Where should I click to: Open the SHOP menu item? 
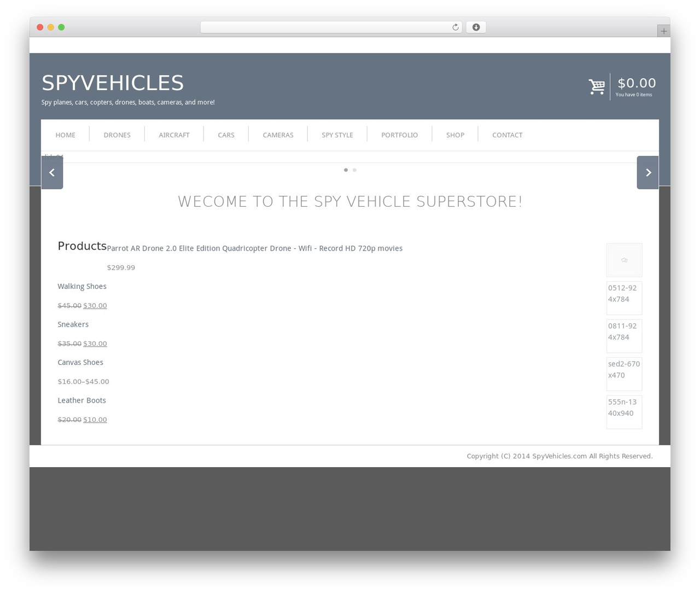(x=455, y=135)
